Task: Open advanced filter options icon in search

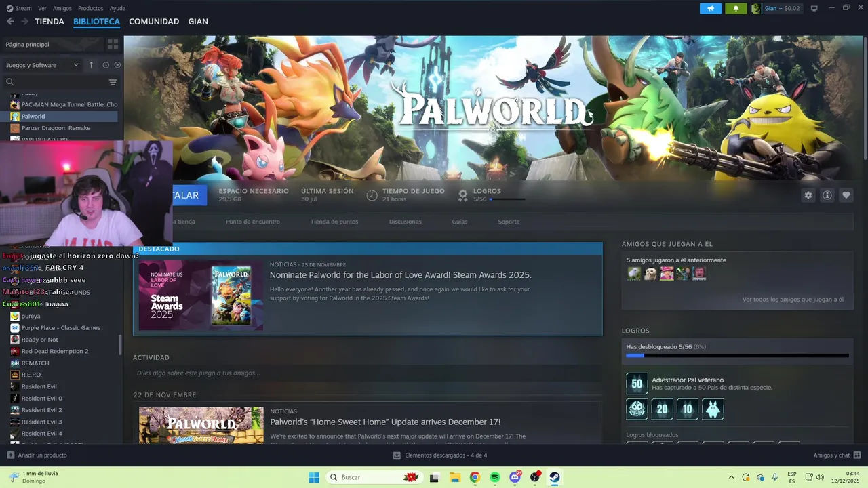Action: point(113,82)
